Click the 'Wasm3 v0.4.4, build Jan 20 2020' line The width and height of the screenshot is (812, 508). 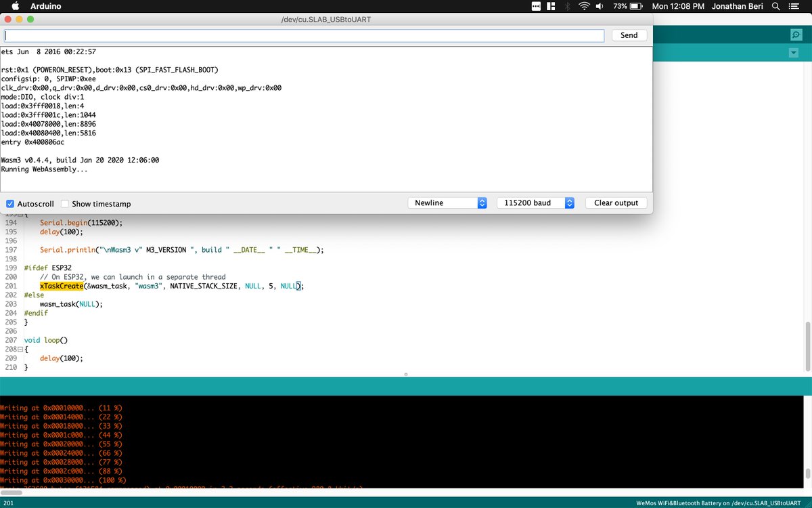pos(80,160)
